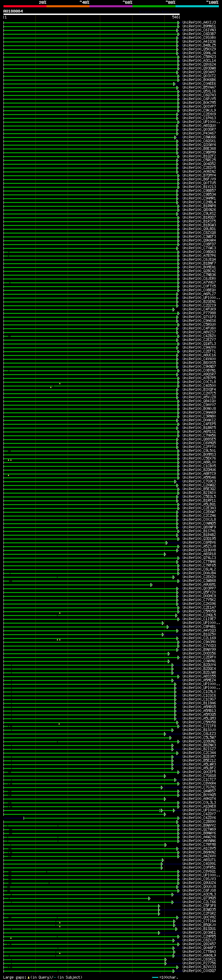Viewport: 222px width, 980px height.
Task: Click the green ~80% identity color bar
Action: [154, 6]
